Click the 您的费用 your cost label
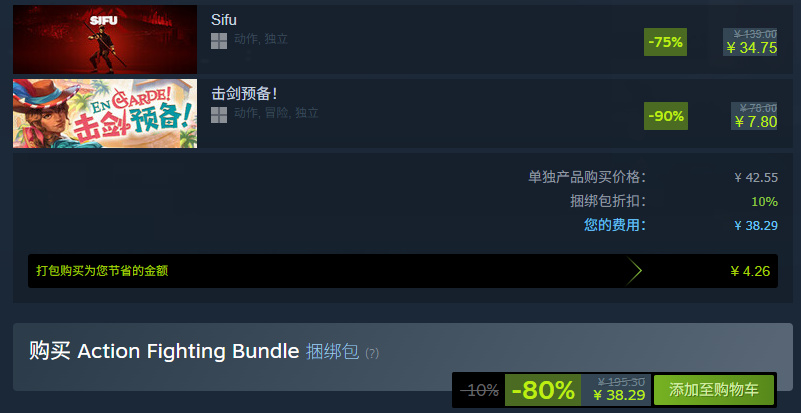 [x=615, y=225]
